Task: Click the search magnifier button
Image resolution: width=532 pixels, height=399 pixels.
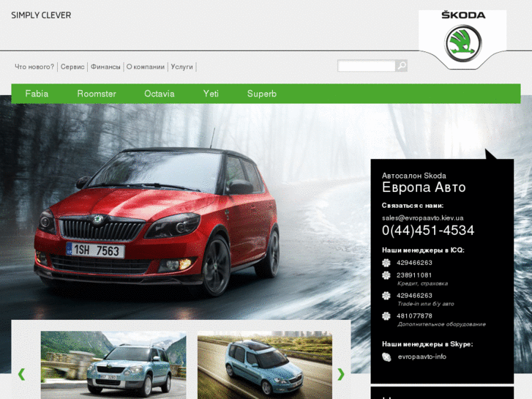Action: pos(401,66)
